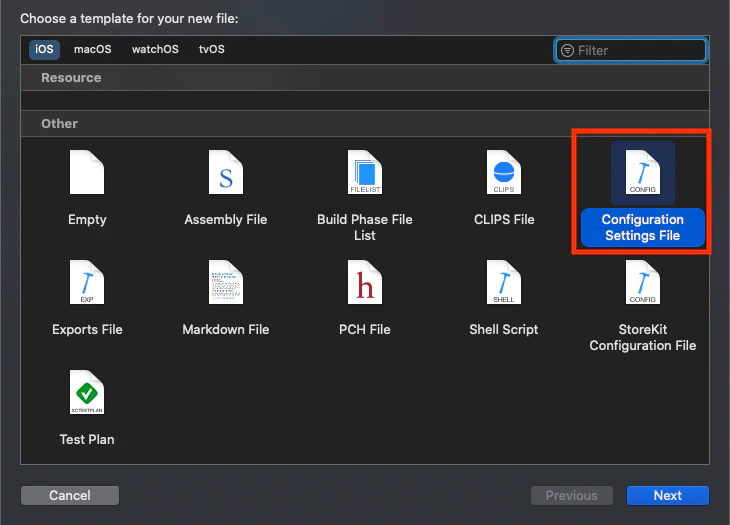Click the Shell Script label
730x525 pixels.
tap(504, 330)
